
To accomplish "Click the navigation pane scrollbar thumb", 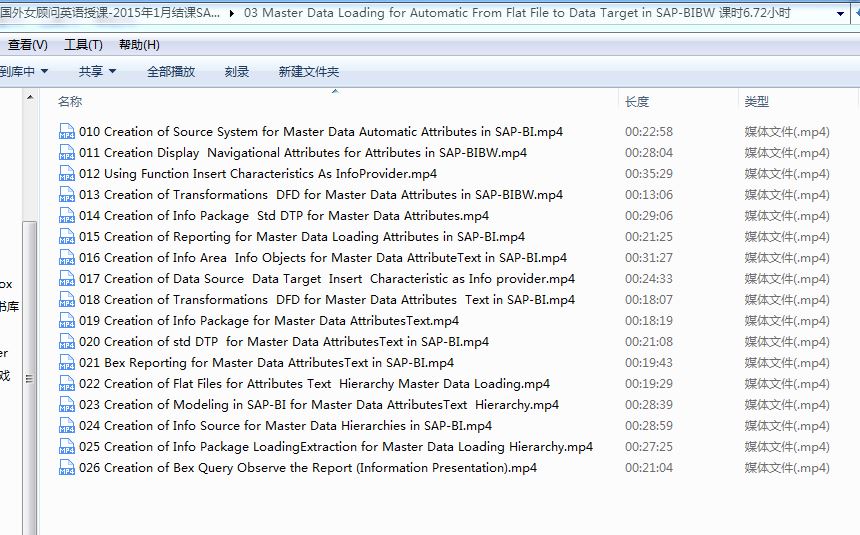I will tap(30, 378).
